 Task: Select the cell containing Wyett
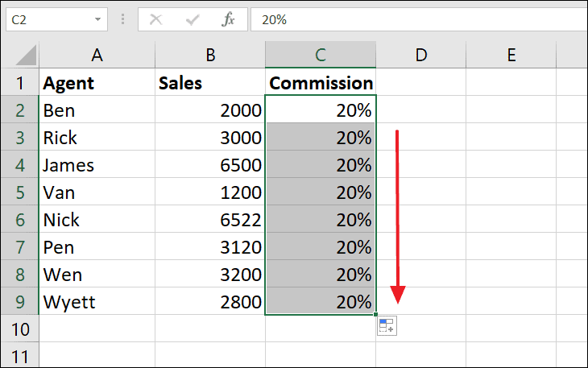97,302
